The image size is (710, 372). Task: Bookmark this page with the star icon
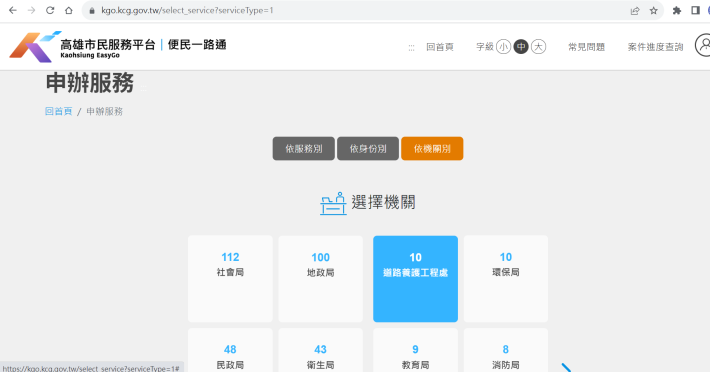pos(653,10)
